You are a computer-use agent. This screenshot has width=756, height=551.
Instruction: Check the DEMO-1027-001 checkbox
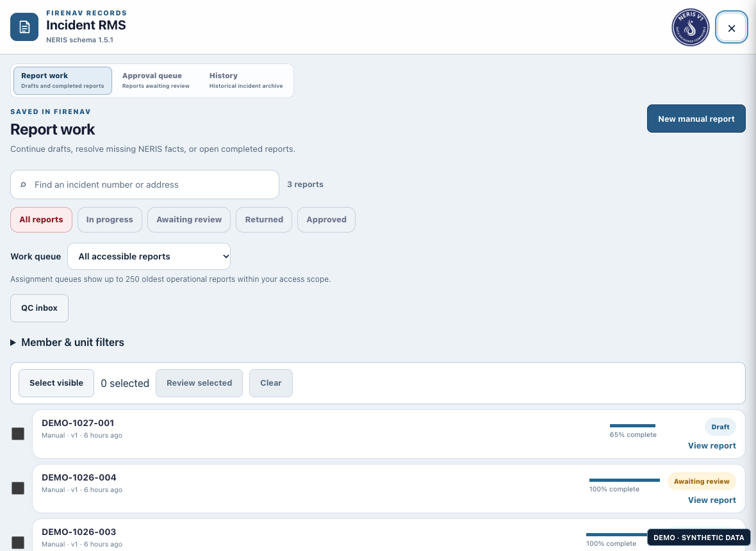tap(18, 434)
